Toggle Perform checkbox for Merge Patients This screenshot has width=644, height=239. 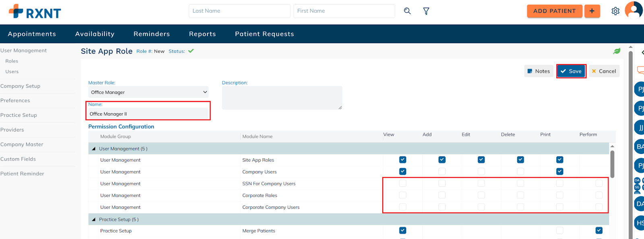pyautogui.click(x=599, y=231)
